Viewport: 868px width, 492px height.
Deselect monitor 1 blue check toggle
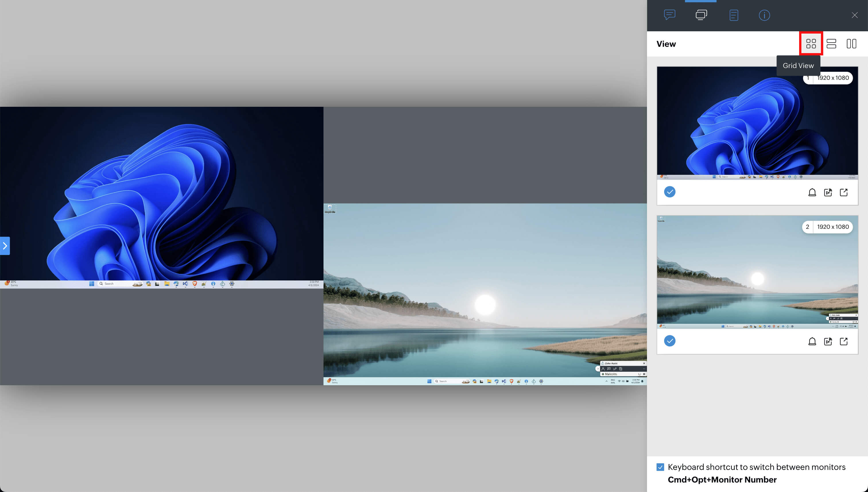click(x=670, y=192)
